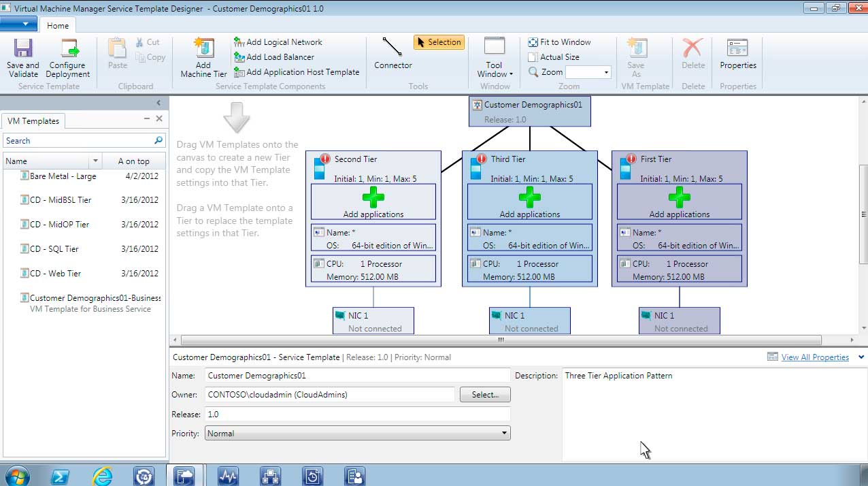Add applications to the Third Tier
The width and height of the screenshot is (868, 486).
(x=530, y=202)
